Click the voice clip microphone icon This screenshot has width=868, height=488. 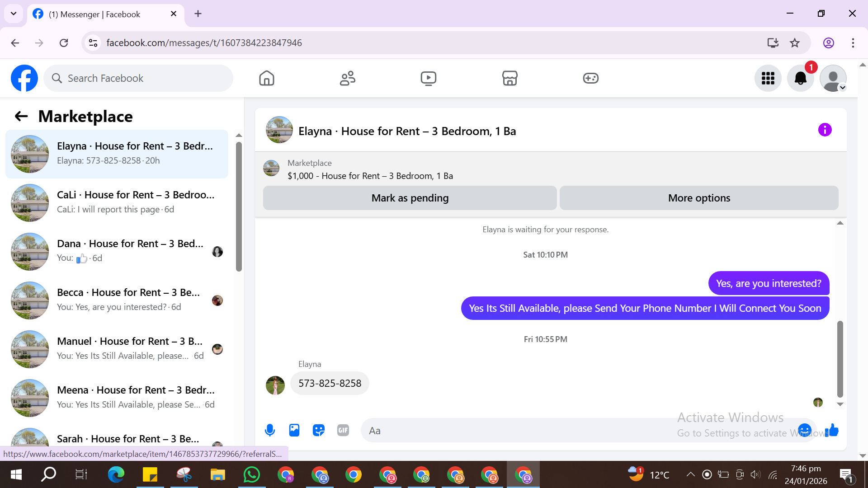tap(270, 430)
